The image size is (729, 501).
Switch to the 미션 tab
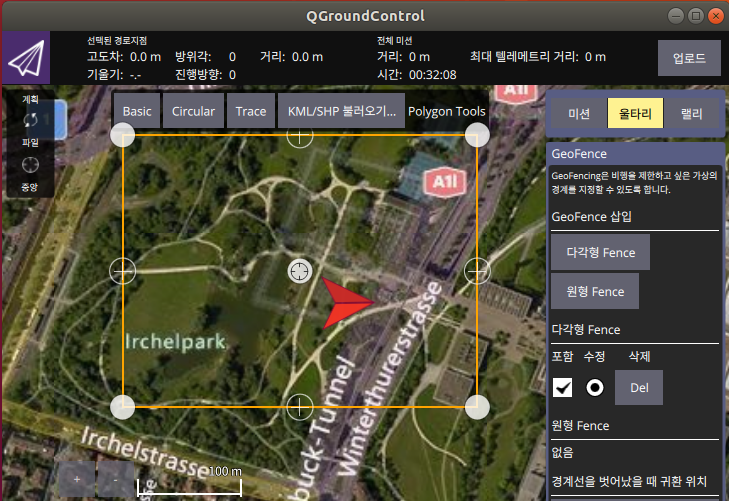pyautogui.click(x=579, y=113)
